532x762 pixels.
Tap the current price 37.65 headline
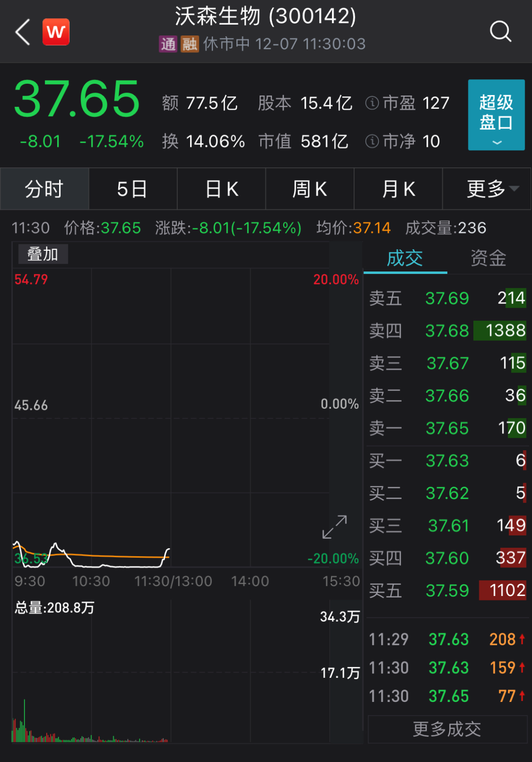click(77, 99)
